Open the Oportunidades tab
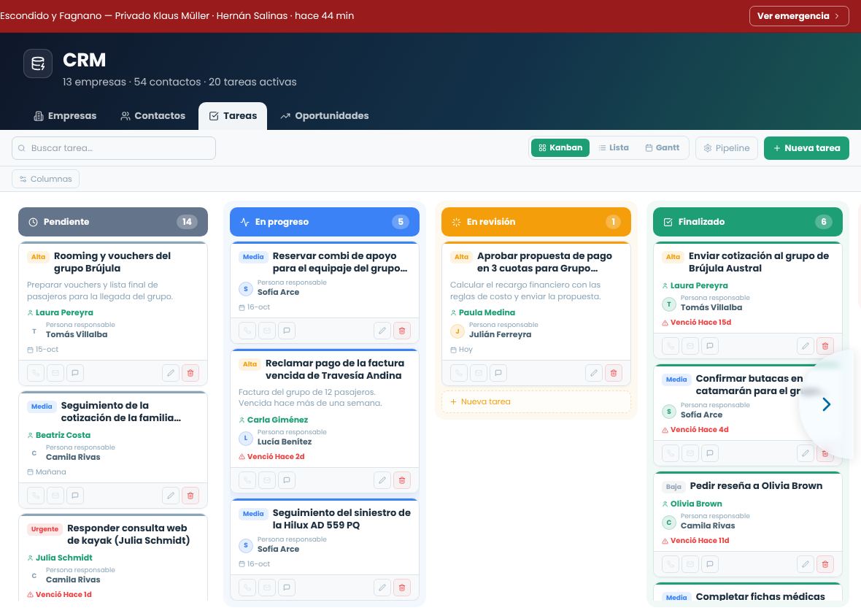The width and height of the screenshot is (861, 616). [x=325, y=116]
